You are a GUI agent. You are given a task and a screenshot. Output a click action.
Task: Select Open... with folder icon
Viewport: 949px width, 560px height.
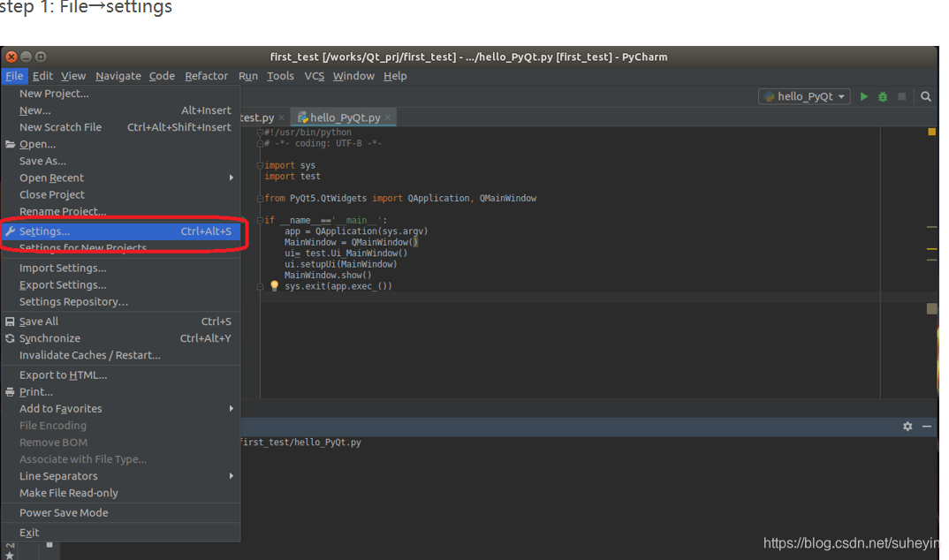[x=121, y=145]
